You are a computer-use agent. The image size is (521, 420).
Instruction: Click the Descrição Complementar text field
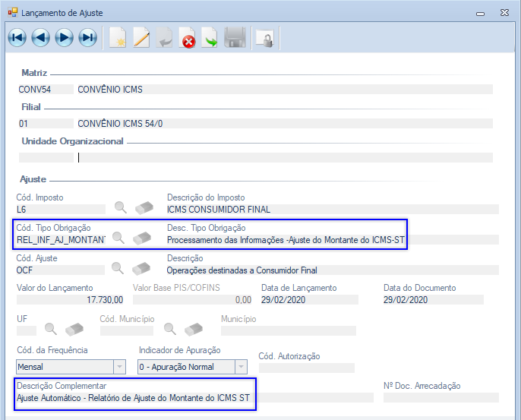(195, 398)
